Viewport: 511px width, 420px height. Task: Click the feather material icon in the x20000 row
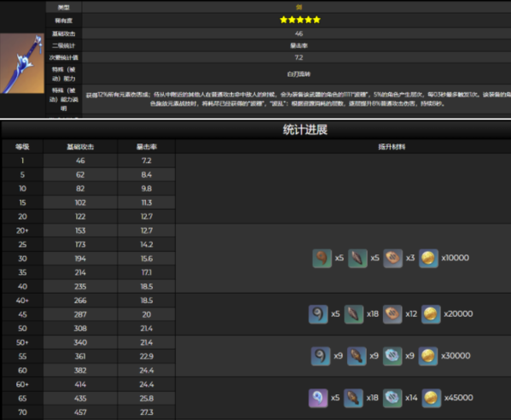(353, 314)
